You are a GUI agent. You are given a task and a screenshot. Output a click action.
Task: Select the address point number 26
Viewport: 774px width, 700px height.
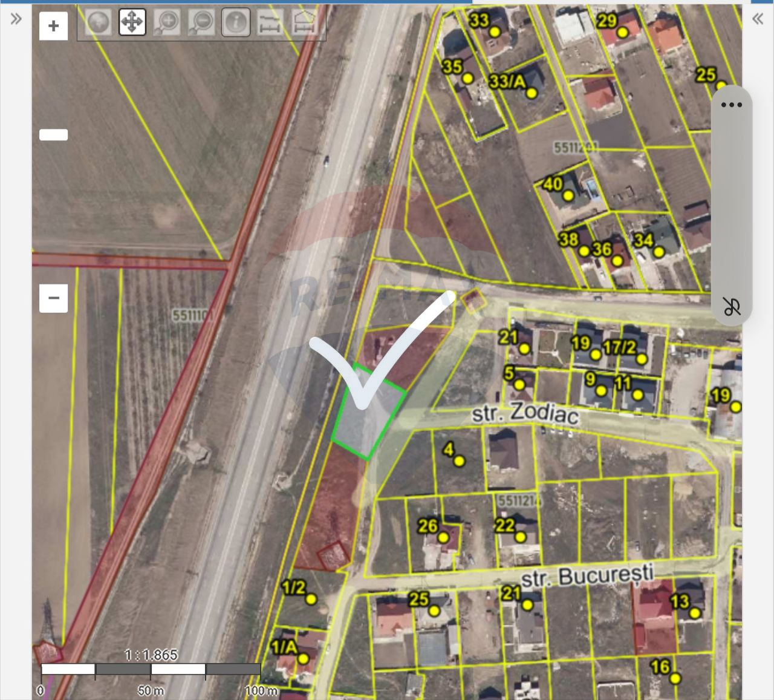point(443,537)
